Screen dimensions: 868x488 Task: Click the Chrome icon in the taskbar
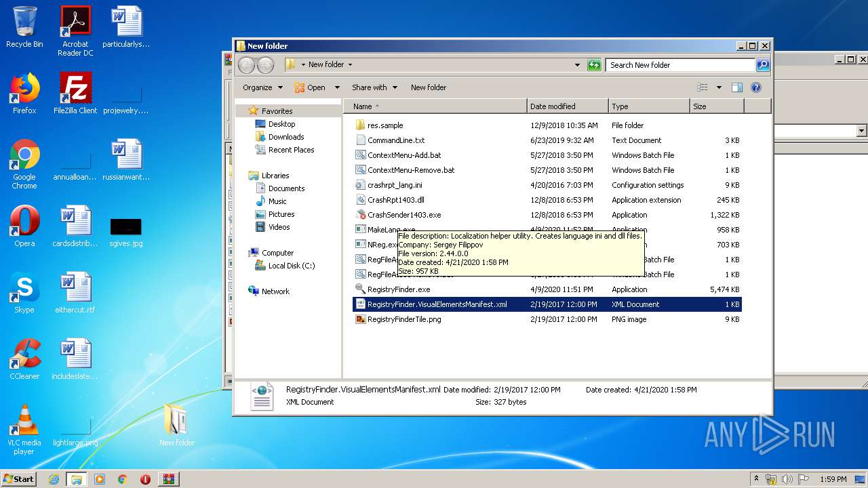pos(122,479)
